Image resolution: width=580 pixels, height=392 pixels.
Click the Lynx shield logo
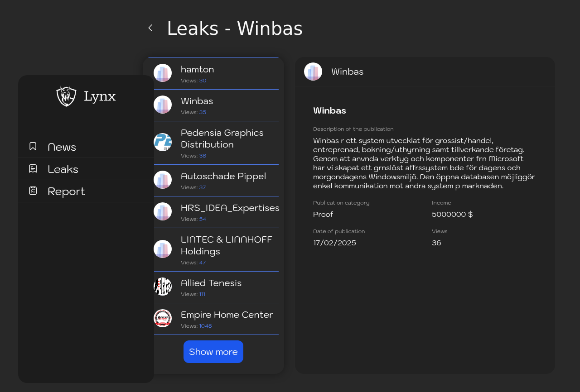point(67,96)
